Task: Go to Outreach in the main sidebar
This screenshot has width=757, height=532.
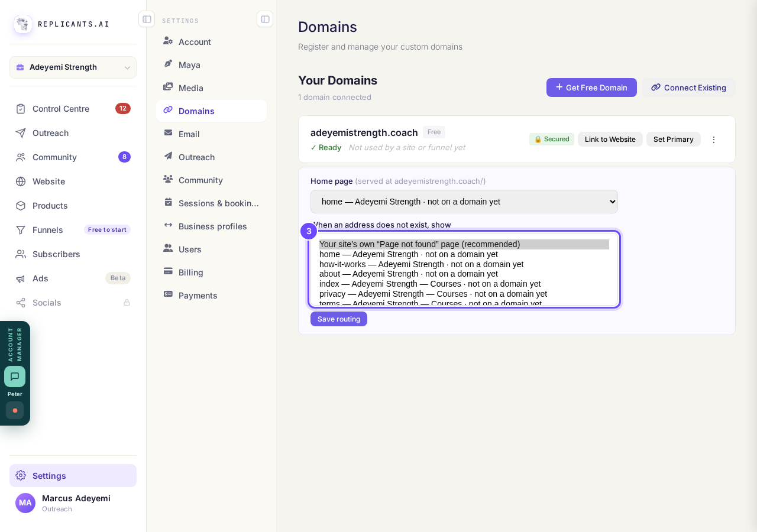Action: [73, 133]
